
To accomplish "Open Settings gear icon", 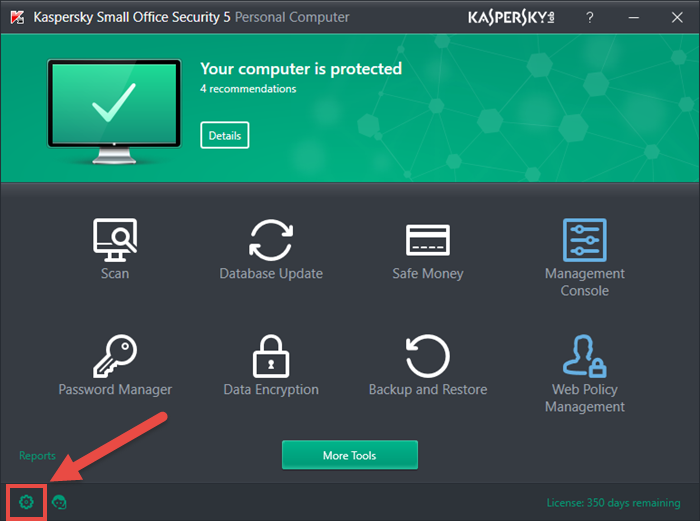I will [x=26, y=502].
